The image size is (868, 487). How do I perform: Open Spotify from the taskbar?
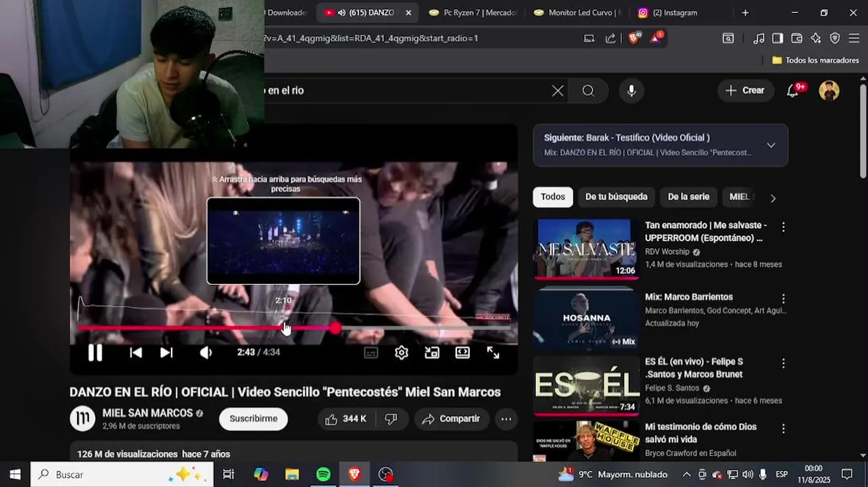[x=324, y=475]
